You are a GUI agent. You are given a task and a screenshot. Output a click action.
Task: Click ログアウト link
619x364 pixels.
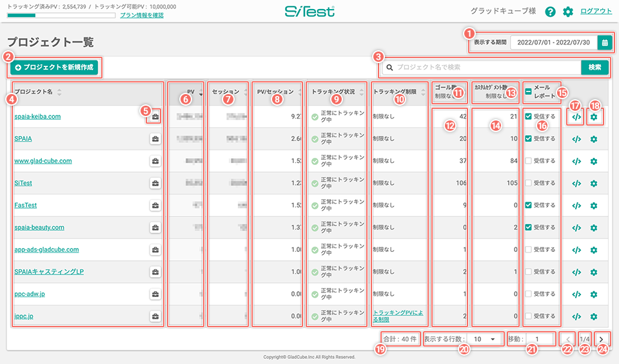pos(596,12)
